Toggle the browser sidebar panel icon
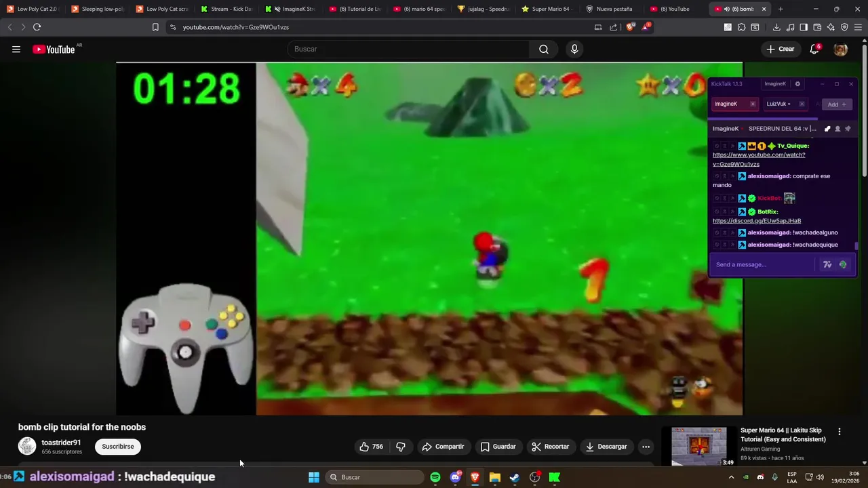This screenshot has height=488, width=868. click(x=804, y=27)
